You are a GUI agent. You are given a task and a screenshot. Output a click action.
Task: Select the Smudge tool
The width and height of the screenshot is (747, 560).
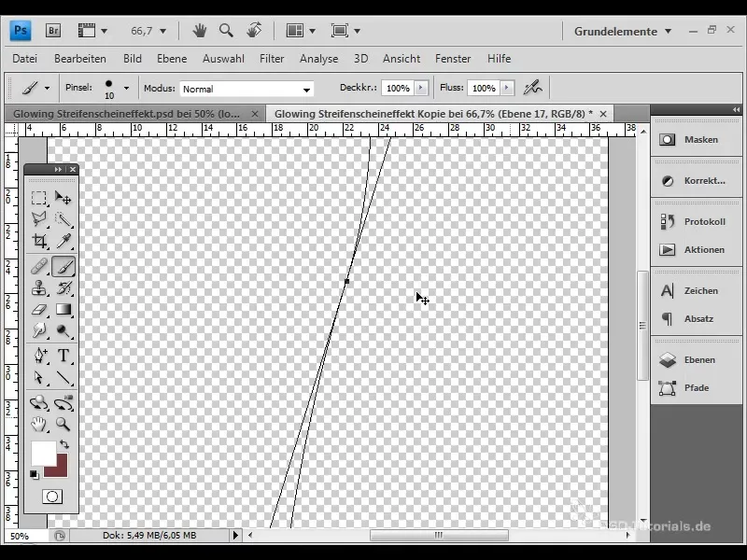pyautogui.click(x=39, y=330)
